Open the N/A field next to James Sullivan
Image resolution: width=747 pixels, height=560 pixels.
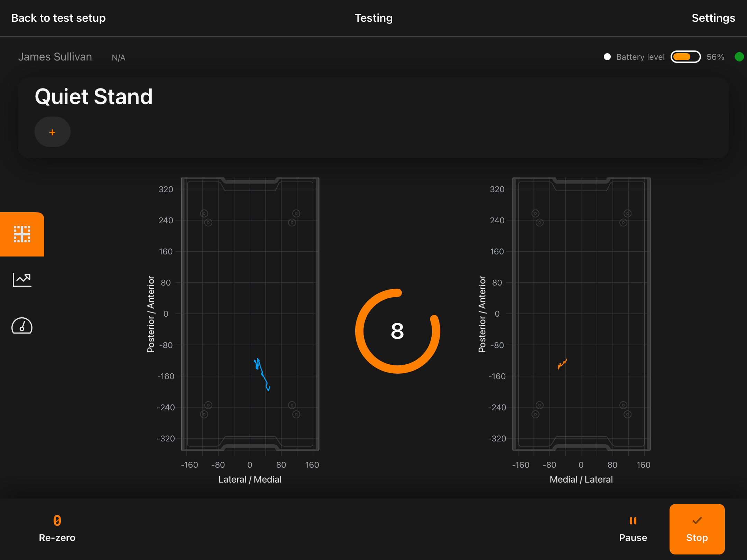point(118,57)
